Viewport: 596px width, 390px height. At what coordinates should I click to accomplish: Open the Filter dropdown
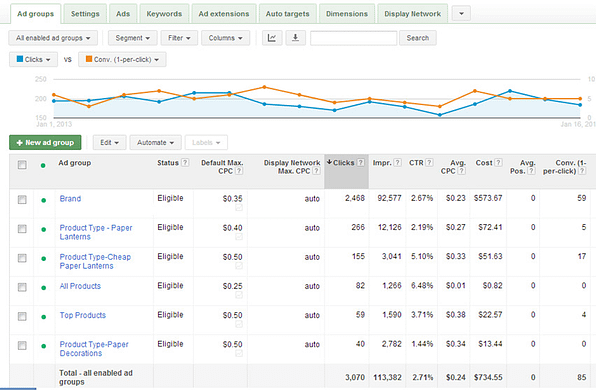pos(179,38)
